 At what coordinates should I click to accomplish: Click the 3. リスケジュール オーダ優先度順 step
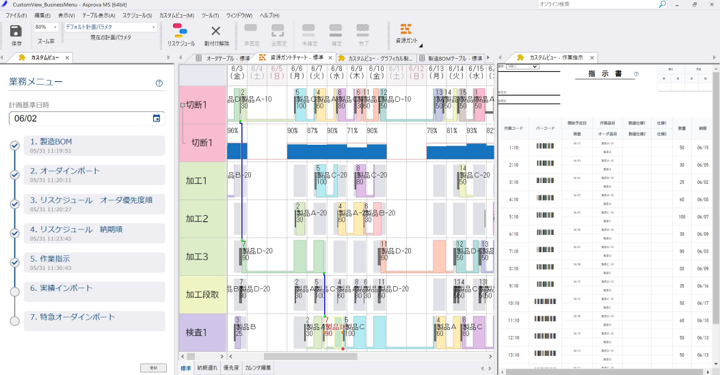tap(94, 204)
